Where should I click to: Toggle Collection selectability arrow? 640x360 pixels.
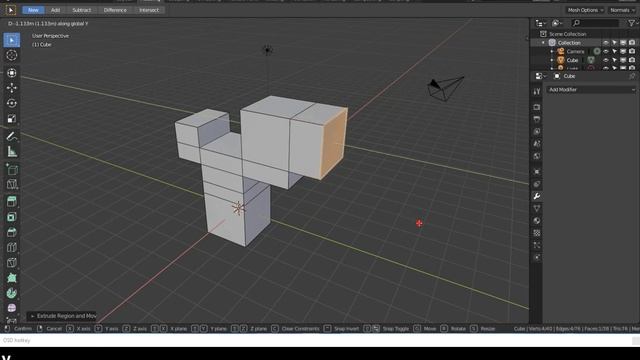click(614, 43)
